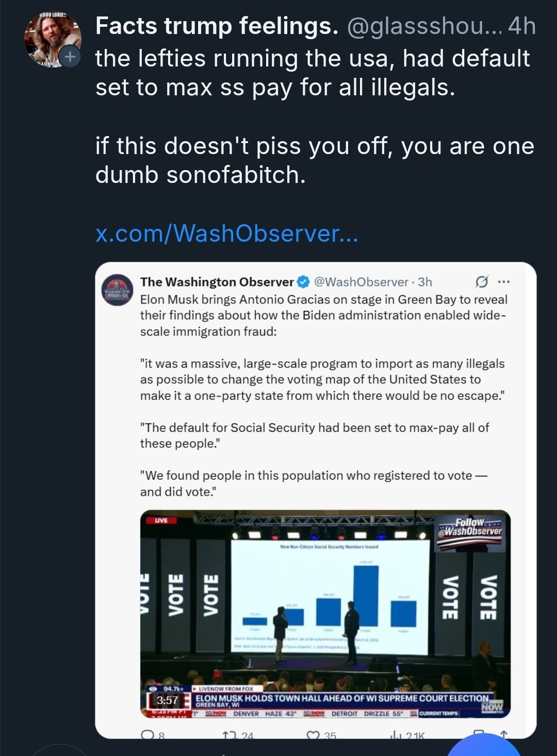Image resolution: width=557 pixels, height=756 pixels.
Task: Open the @WashObserver handle
Action: [x=361, y=282]
